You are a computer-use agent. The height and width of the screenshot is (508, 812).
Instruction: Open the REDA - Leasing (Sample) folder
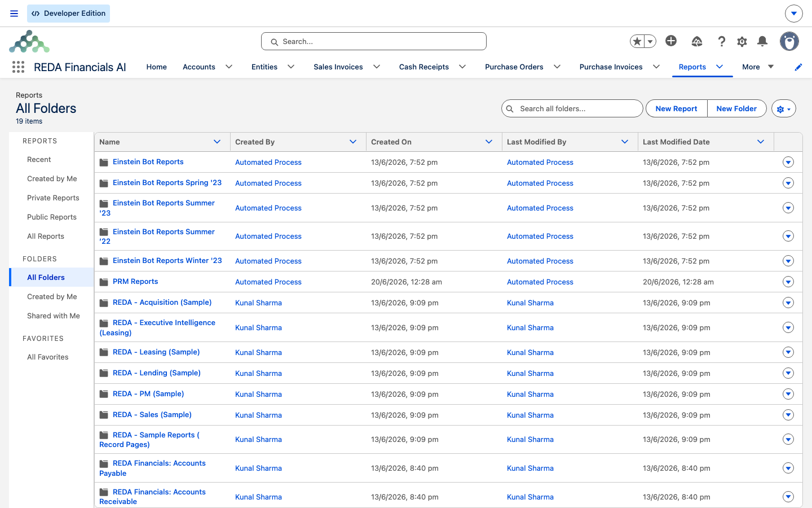156,352
